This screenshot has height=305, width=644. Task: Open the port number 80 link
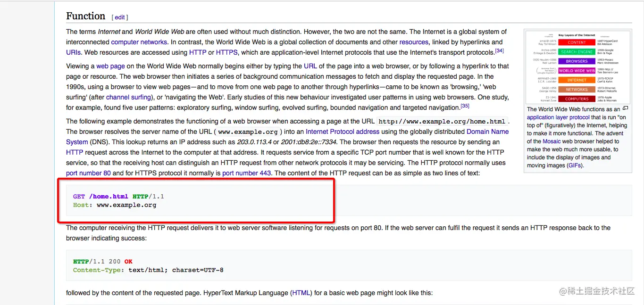click(x=88, y=173)
